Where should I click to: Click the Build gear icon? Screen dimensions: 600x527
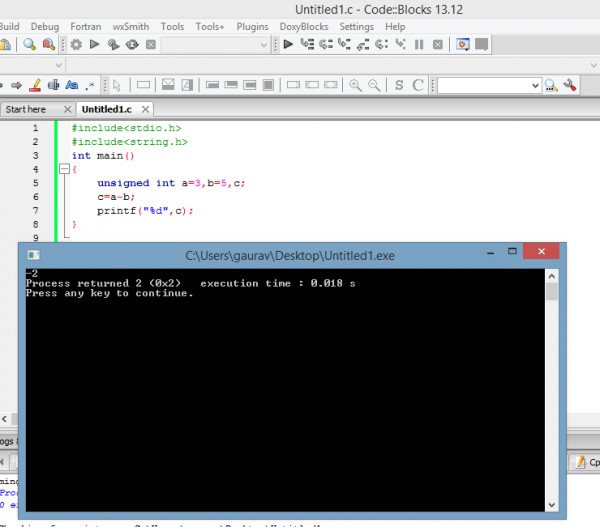click(76, 44)
